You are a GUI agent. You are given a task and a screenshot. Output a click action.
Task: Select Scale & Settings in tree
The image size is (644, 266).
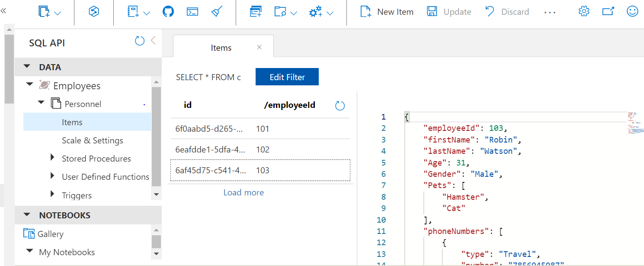tap(92, 140)
